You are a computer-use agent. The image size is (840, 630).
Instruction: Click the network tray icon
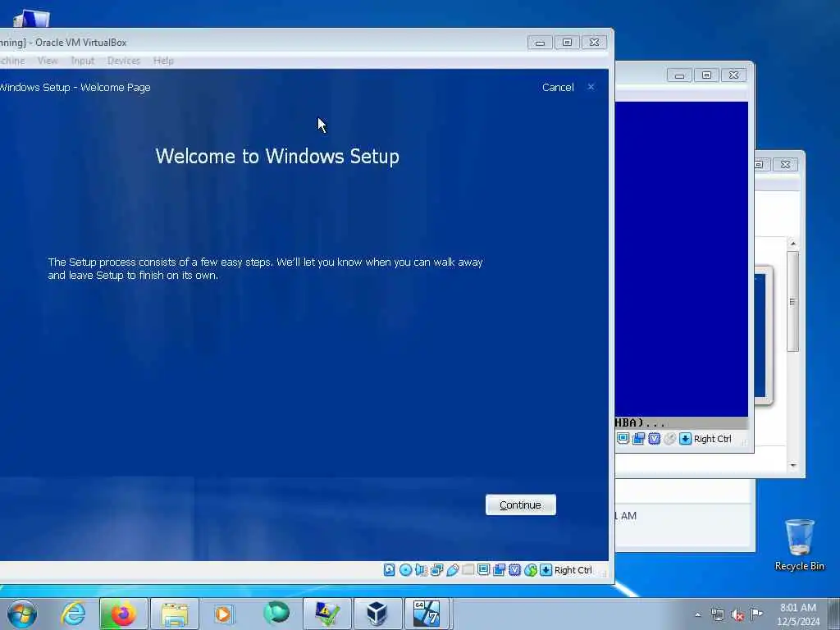(717, 614)
